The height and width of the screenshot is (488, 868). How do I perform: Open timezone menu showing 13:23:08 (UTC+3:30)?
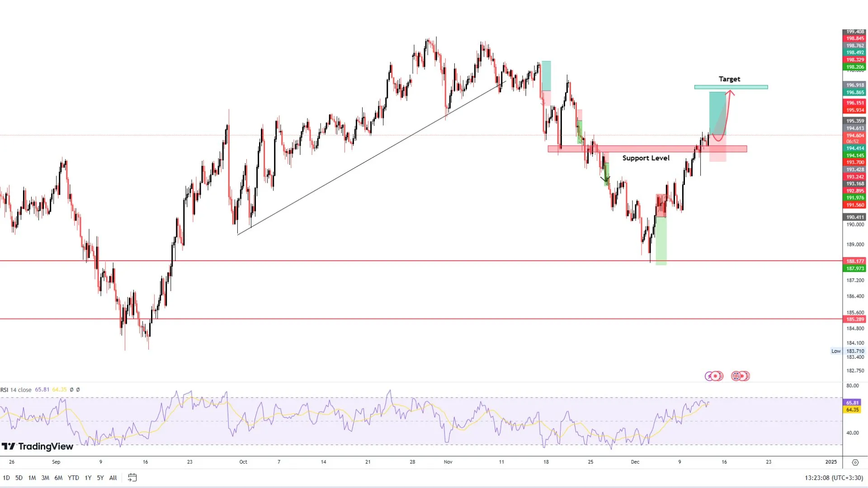tap(834, 478)
